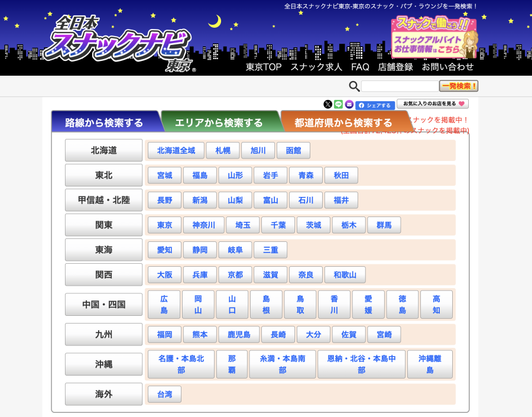Open 函館 link
The height and width of the screenshot is (417, 532).
pyautogui.click(x=293, y=150)
